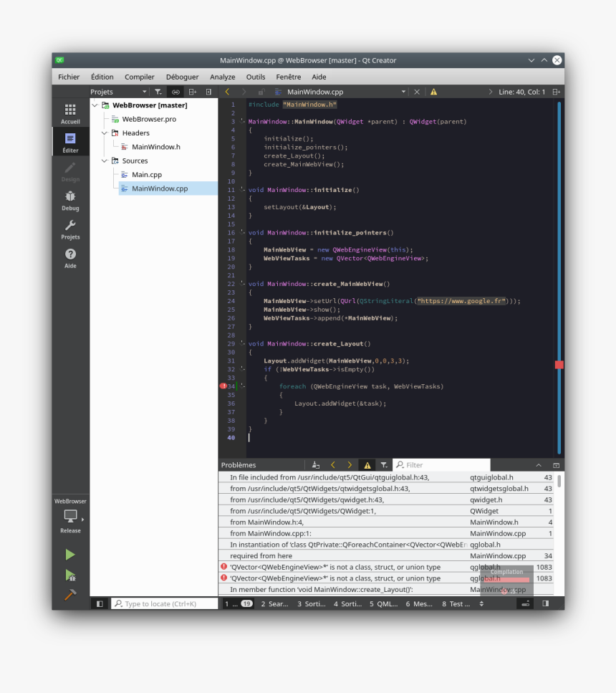Open the Aide help mode
The width and height of the screenshot is (616, 693).
[70, 258]
